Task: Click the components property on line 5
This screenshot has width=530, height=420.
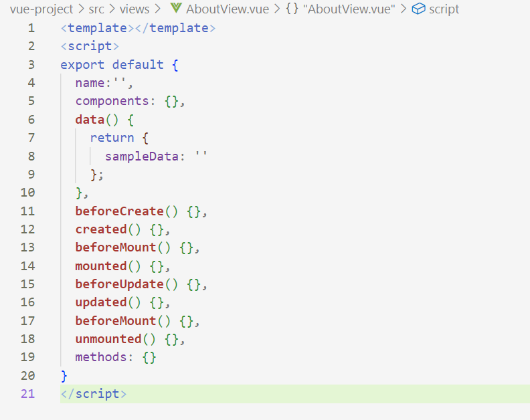Action: pyautogui.click(x=112, y=102)
